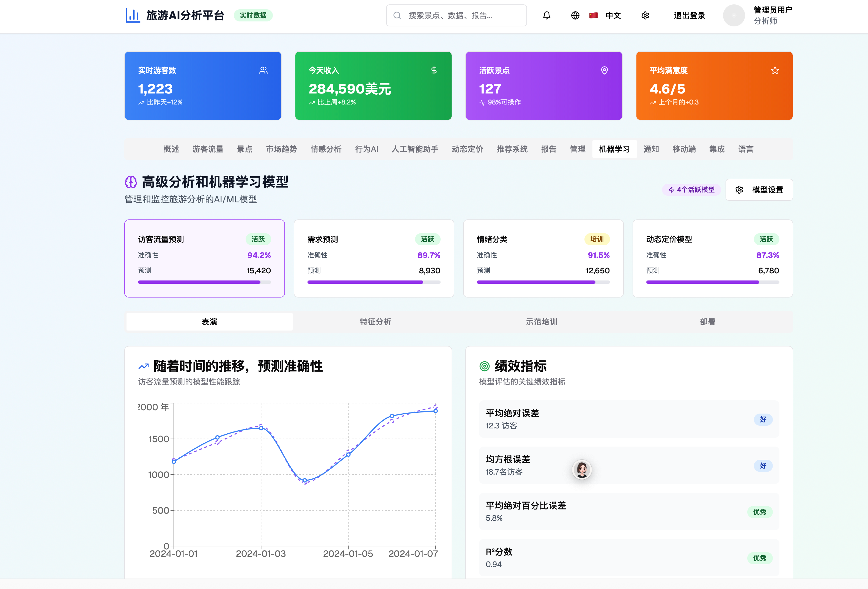
Task: Switch to the 特征分析 tab
Action: [x=375, y=321]
